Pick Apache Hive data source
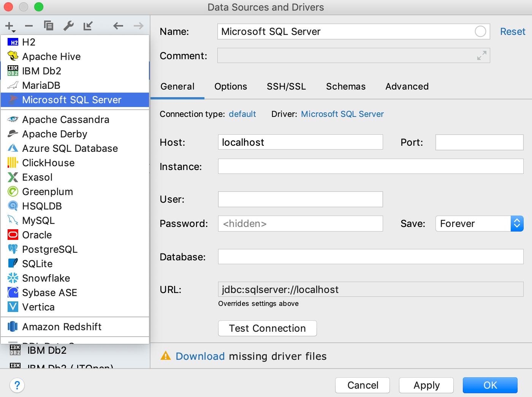Image resolution: width=532 pixels, height=397 pixels. [x=75, y=57]
